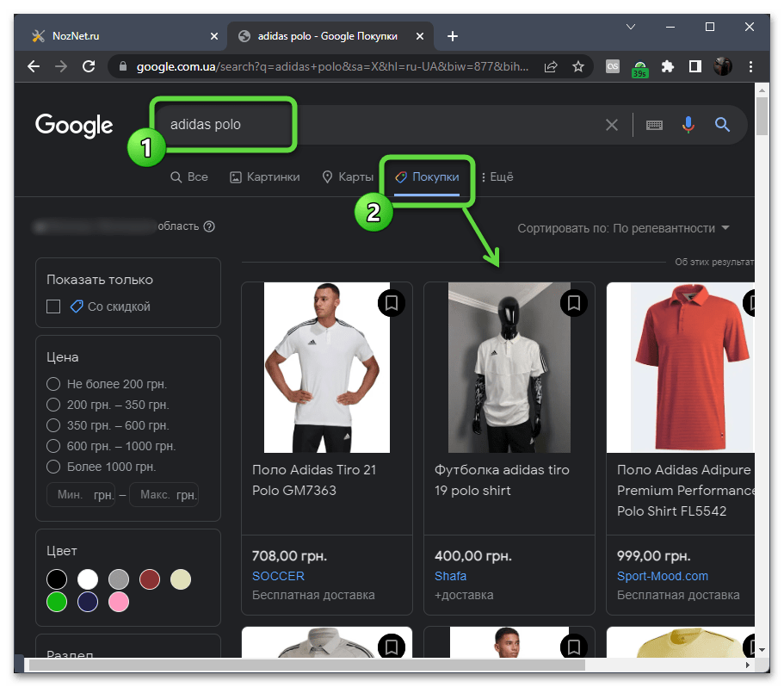
Task: Open the white Tiro 21 polo photo
Action: click(x=327, y=368)
